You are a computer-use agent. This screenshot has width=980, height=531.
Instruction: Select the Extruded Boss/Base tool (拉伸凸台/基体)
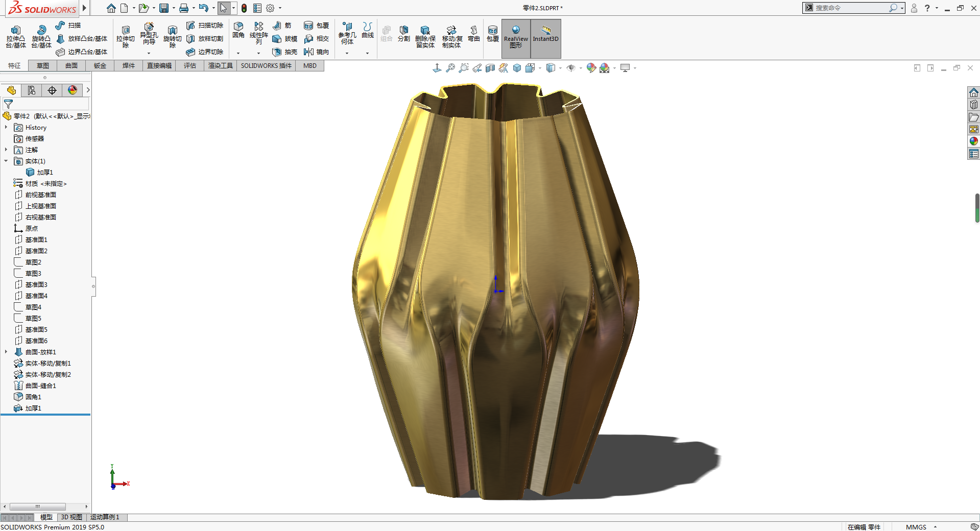tap(16, 36)
